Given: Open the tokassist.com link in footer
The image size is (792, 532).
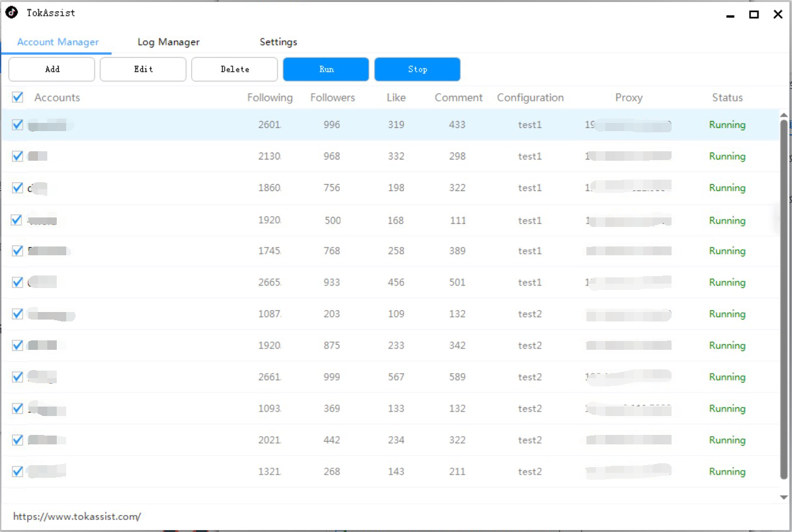Looking at the screenshot, I should 77,517.
